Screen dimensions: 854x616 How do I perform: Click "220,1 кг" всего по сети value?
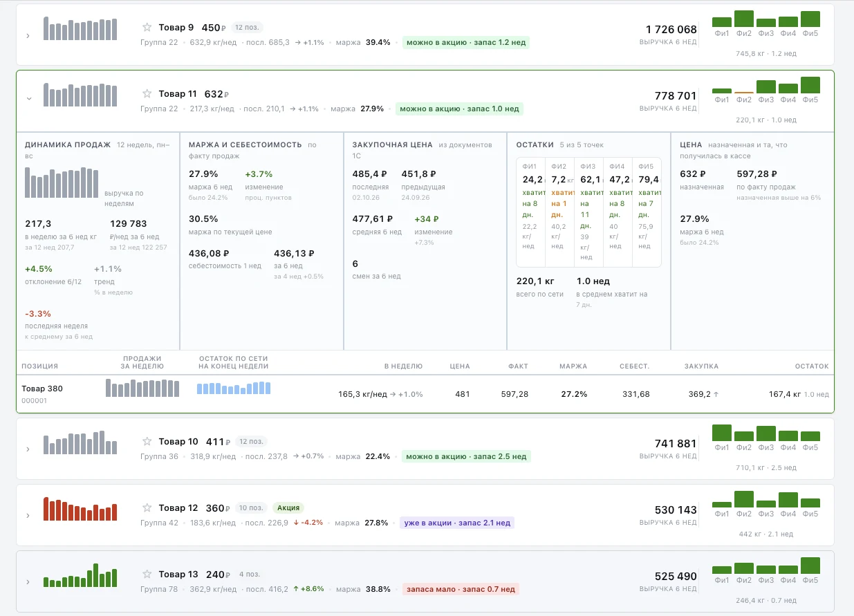tap(535, 281)
